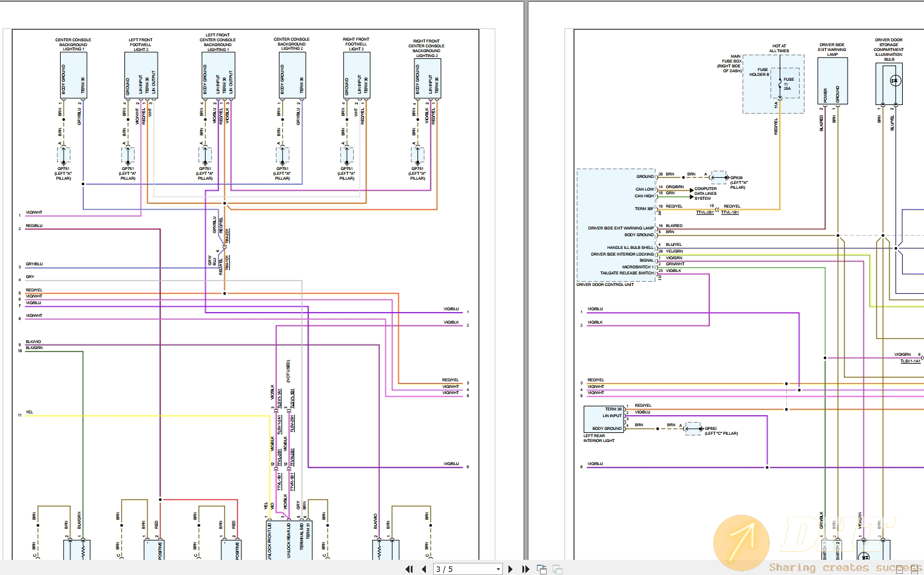Select the 'CAN LOW' pin label
Image resolution: width=924 pixels, height=575 pixels.
(644, 189)
